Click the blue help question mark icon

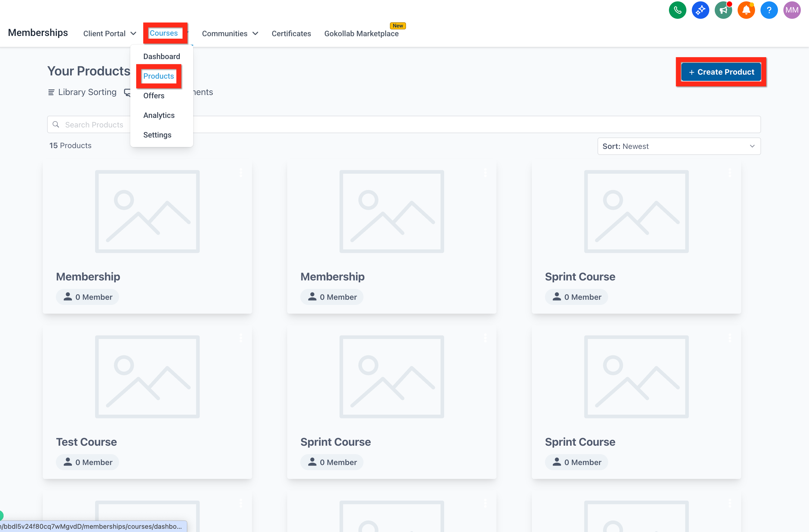point(769,10)
